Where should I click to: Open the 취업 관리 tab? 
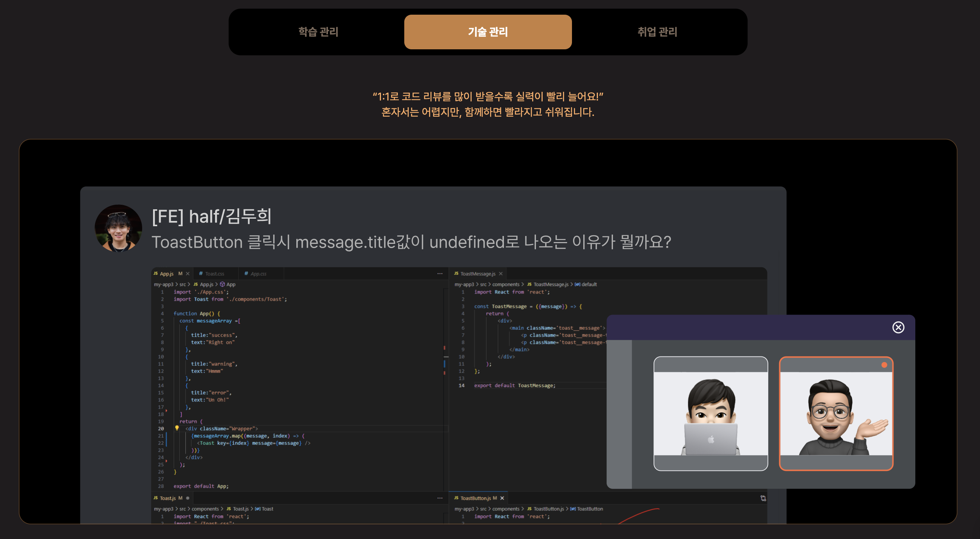pyautogui.click(x=657, y=32)
